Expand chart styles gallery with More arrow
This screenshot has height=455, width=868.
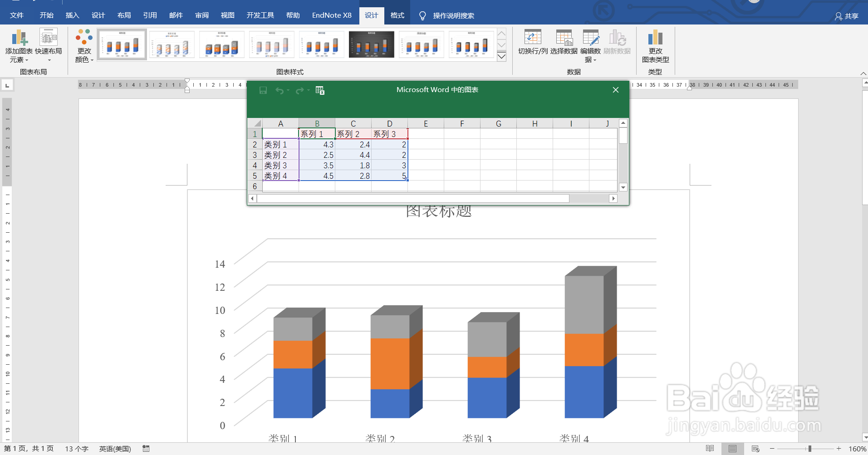point(501,56)
